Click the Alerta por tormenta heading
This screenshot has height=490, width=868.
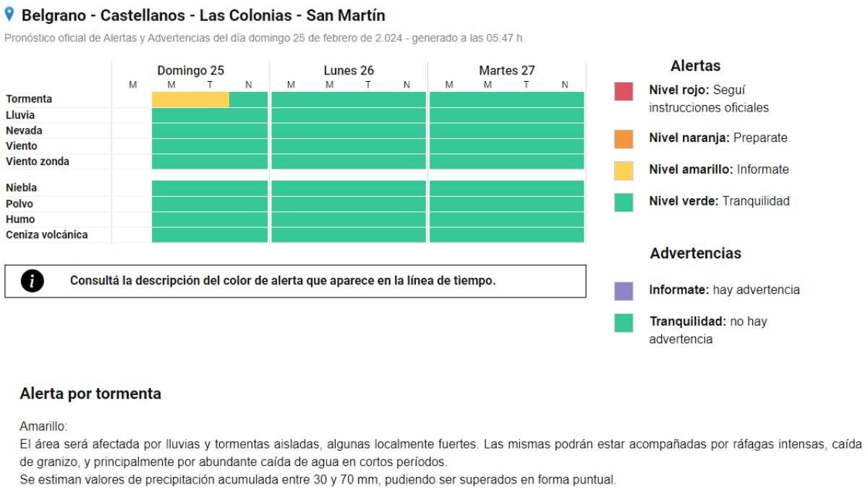[x=90, y=394]
